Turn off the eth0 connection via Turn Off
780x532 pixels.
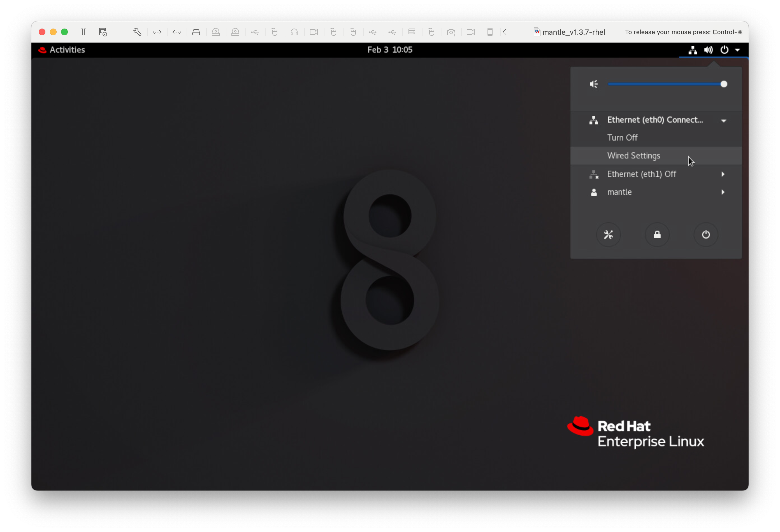click(622, 137)
